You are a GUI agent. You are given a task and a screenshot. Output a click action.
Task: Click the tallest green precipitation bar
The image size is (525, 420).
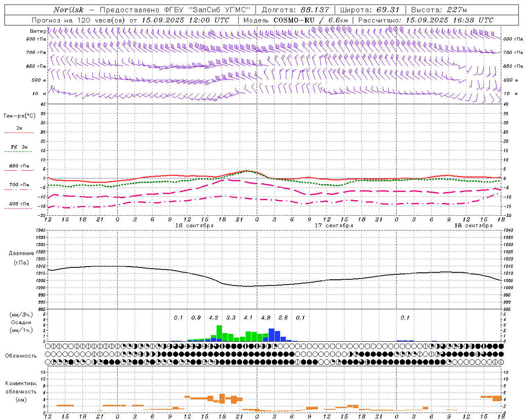[x=219, y=333]
